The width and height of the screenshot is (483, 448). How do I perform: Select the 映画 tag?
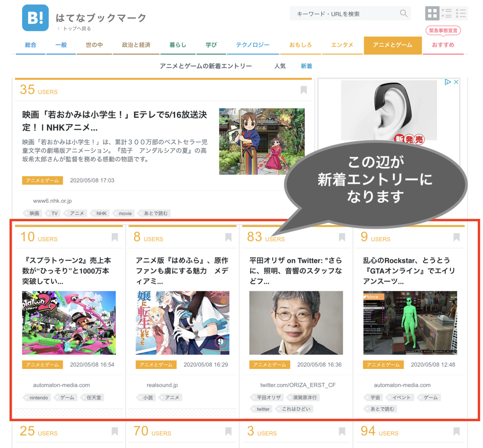(34, 213)
